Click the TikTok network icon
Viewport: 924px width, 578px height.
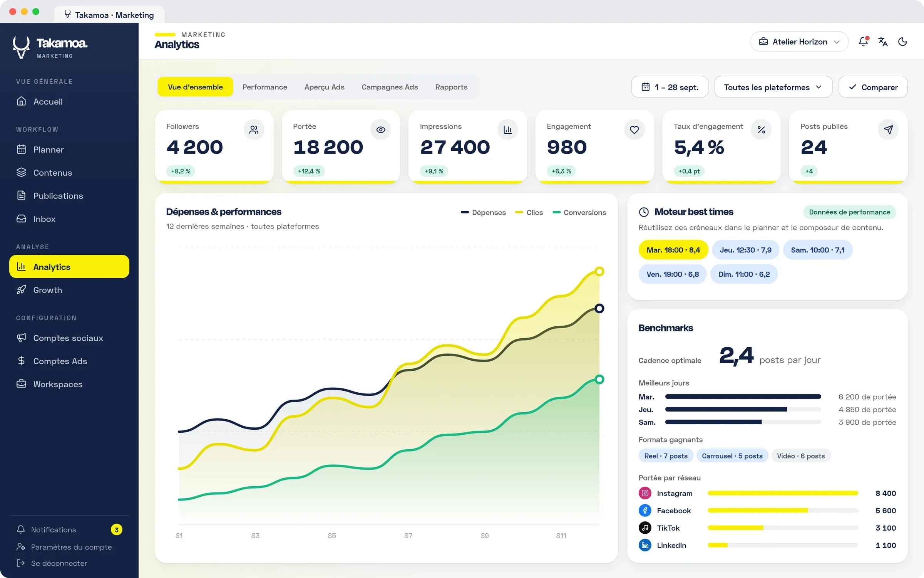coord(645,528)
